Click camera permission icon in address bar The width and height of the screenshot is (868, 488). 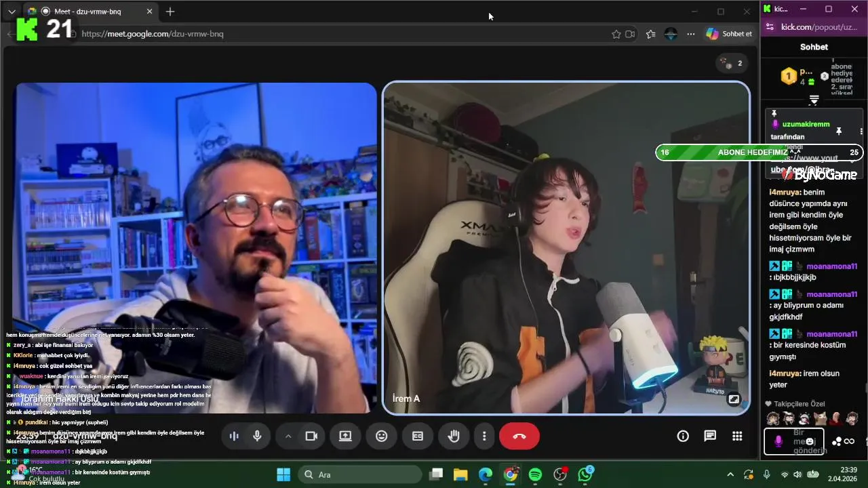click(630, 34)
